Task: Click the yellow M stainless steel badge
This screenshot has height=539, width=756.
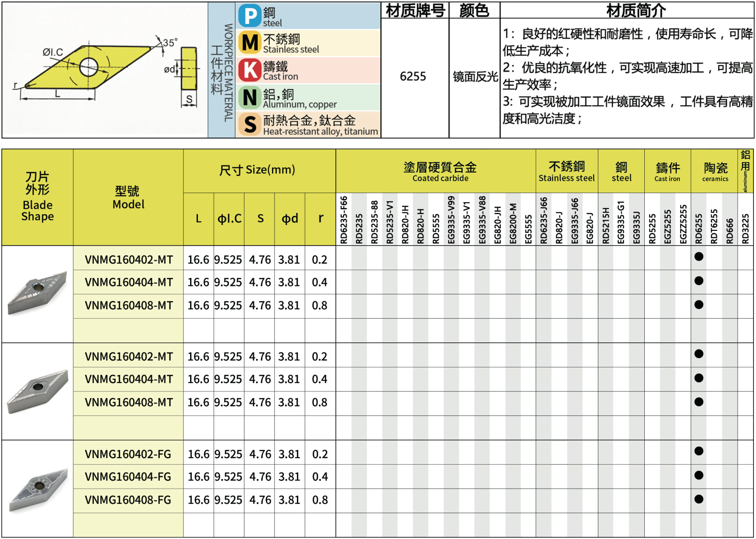Action: tap(250, 43)
